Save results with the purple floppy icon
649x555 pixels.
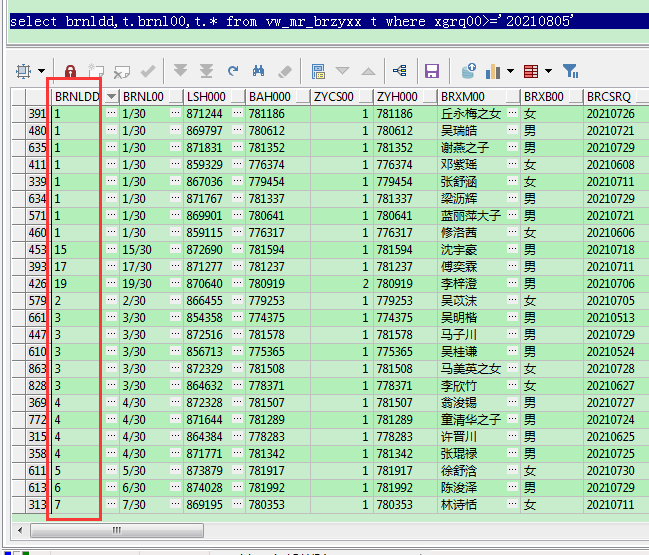coord(432,71)
